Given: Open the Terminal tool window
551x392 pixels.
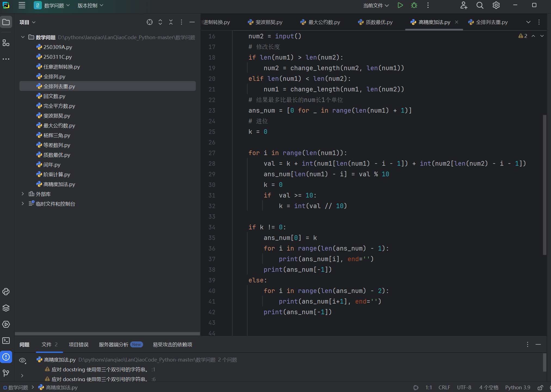Looking at the screenshot, I should 6,341.
